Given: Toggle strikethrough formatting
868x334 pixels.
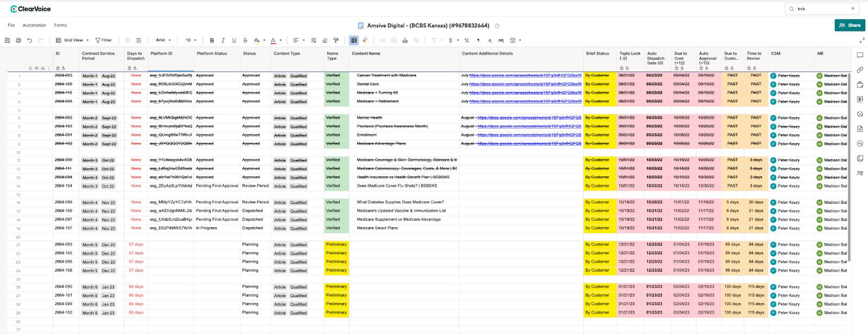Looking at the screenshot, I should point(245,40).
